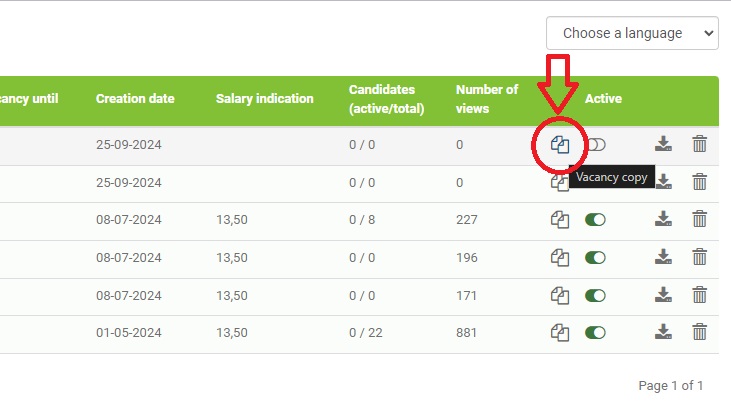Delete the vacancy with 227 views
The width and height of the screenshot is (731, 417).
coord(700,219)
